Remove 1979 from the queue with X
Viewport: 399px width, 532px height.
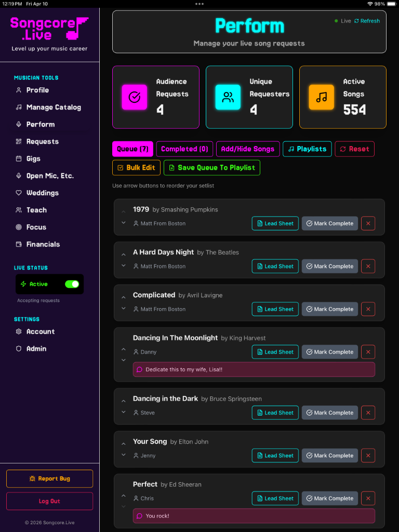[x=368, y=223]
